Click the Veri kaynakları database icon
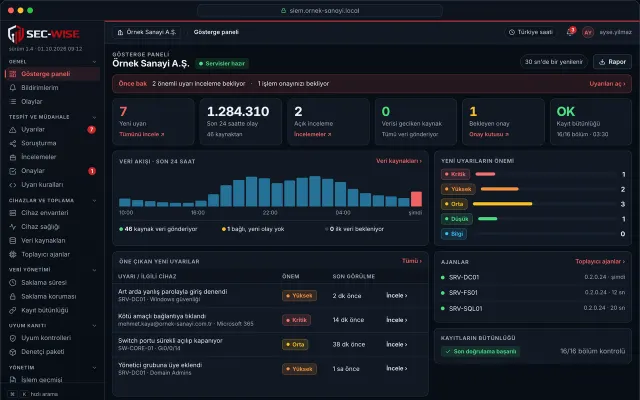 (13, 240)
